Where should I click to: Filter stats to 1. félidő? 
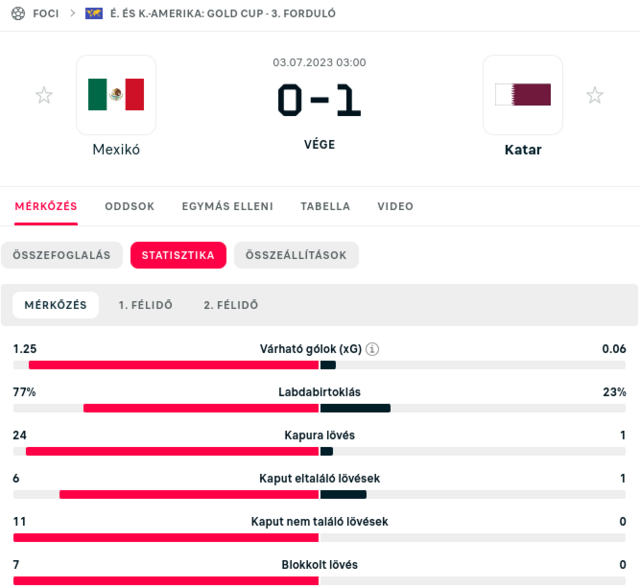coord(145,305)
